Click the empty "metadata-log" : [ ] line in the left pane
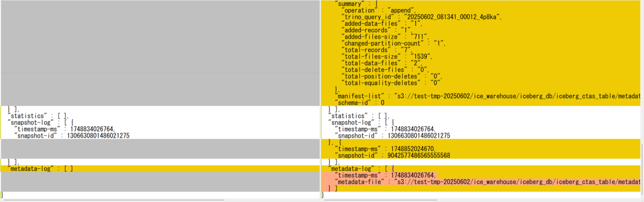 pos(40,168)
